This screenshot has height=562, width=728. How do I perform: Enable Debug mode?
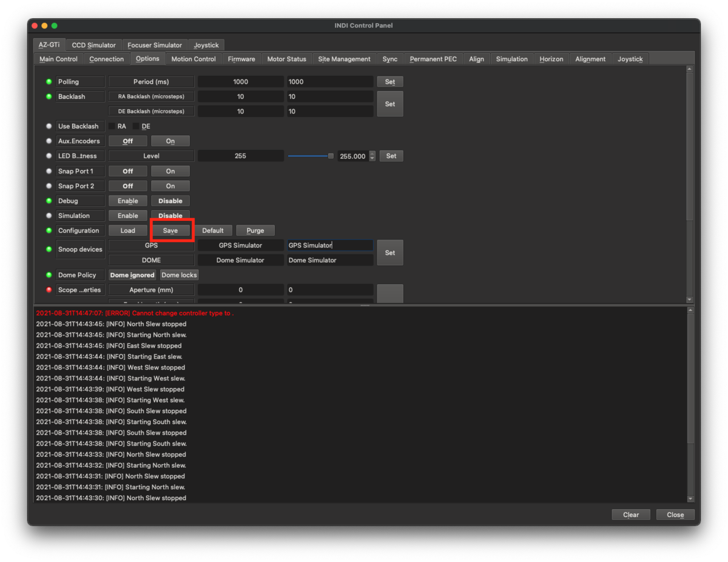pos(128,201)
